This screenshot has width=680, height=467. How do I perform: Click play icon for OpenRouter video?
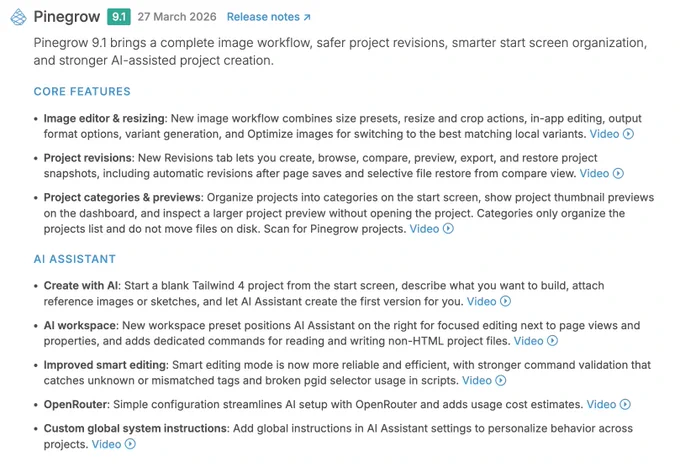pyautogui.click(x=625, y=404)
